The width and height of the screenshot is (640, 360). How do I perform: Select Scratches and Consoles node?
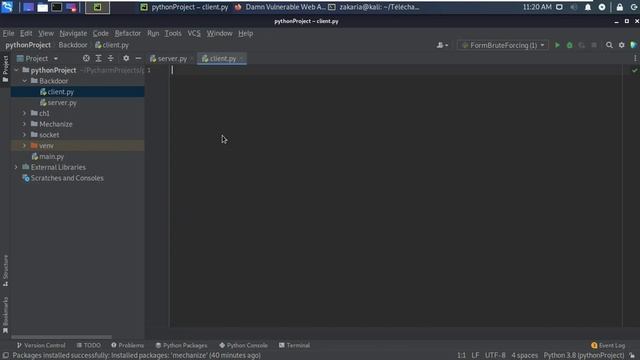67,178
